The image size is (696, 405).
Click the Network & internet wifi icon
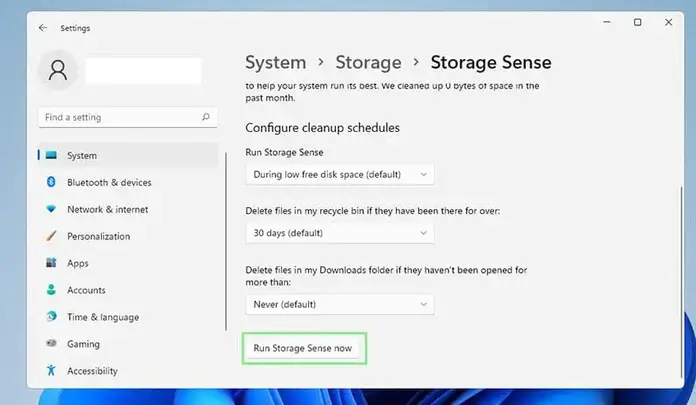51,209
